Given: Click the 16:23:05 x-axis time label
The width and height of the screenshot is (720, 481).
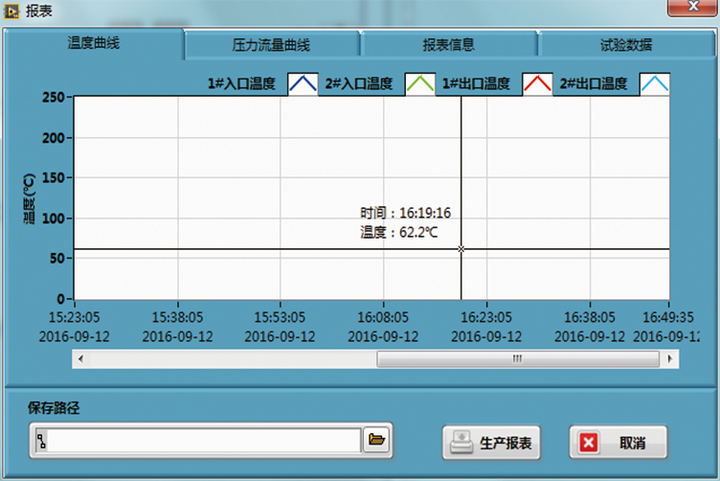Looking at the screenshot, I should pos(486,317).
